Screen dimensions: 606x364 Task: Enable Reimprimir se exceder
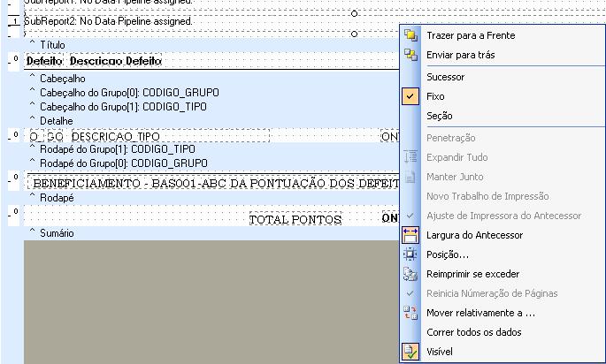[472, 274]
